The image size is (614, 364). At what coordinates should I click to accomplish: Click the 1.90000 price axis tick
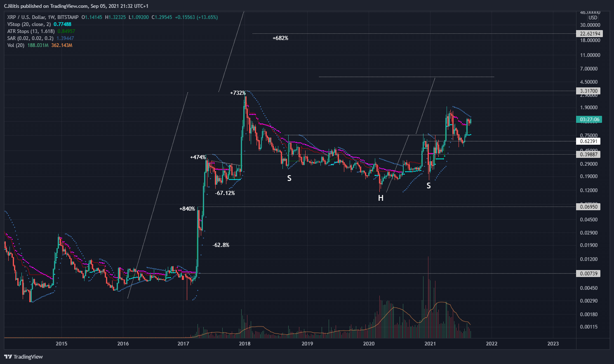click(x=589, y=108)
